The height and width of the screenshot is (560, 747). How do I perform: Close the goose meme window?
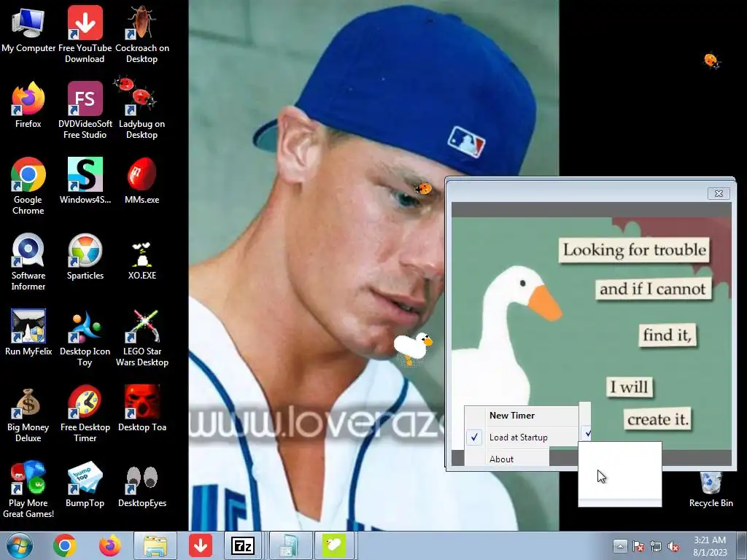pos(719,193)
